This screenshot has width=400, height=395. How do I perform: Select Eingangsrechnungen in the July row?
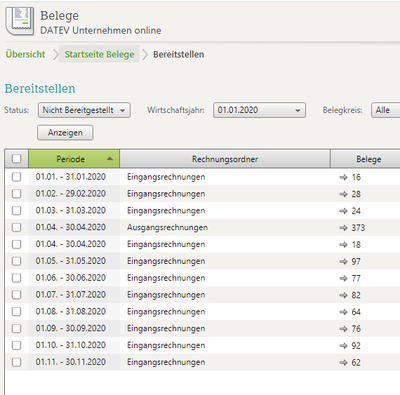pyautogui.click(x=166, y=295)
